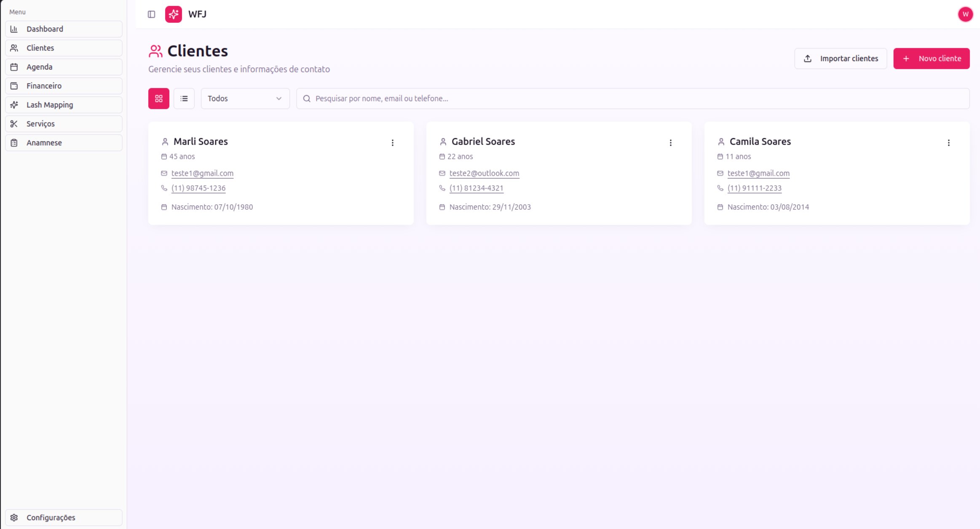This screenshot has width=980, height=529.
Task: Click the 11 anos age text
Action: pyautogui.click(x=738, y=157)
